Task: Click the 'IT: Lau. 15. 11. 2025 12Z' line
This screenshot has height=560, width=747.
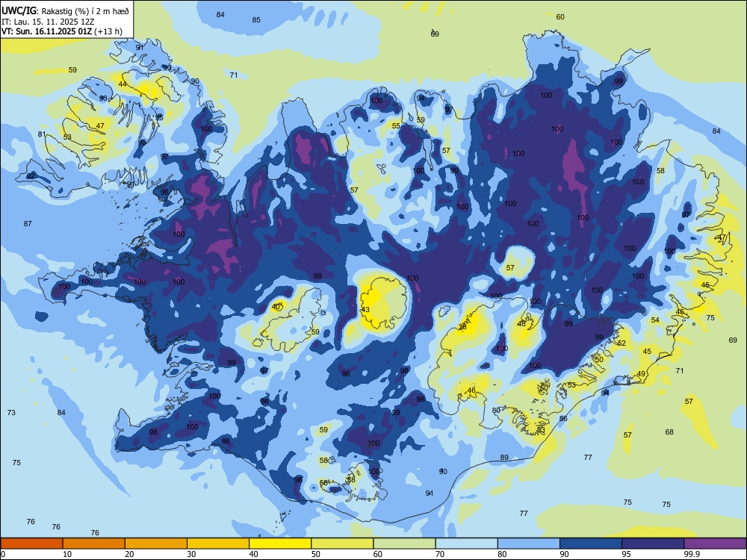Action: [48, 22]
